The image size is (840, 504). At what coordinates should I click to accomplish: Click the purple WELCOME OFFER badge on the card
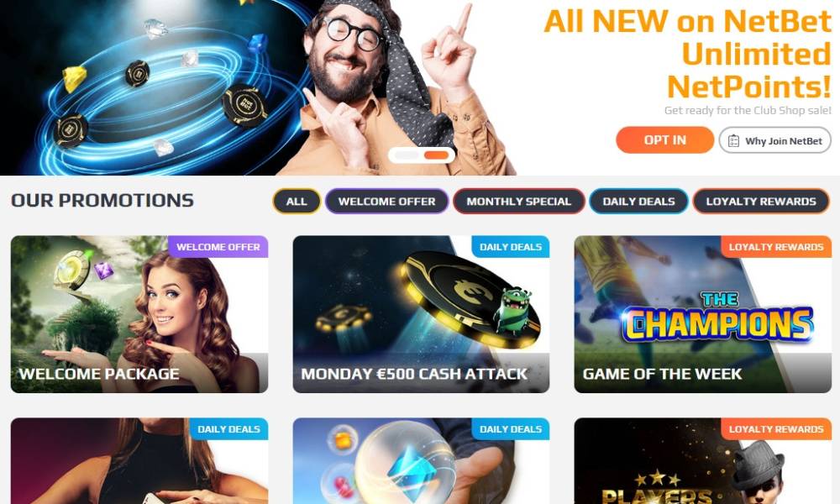218,247
